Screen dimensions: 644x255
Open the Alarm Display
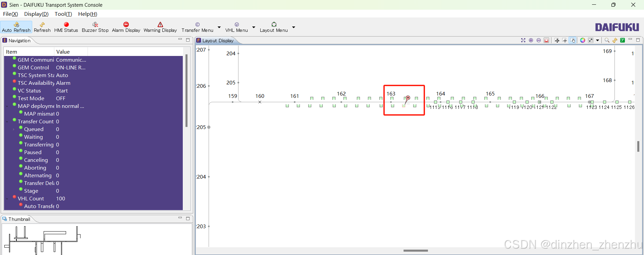(126, 27)
